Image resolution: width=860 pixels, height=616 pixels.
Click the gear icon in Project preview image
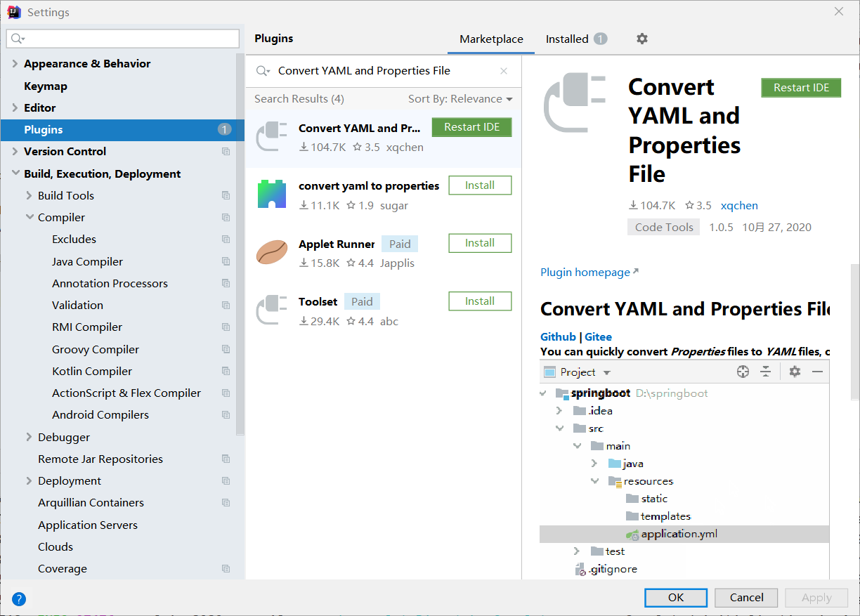tap(795, 372)
